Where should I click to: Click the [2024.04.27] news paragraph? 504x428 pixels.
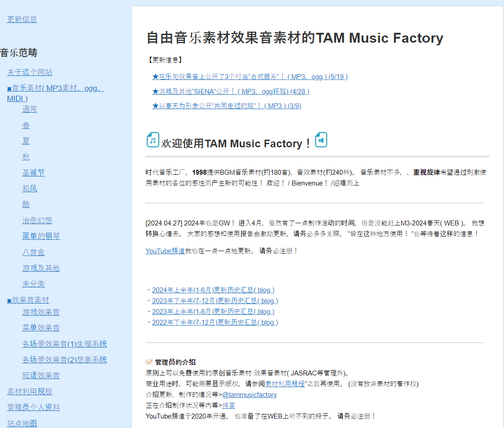[315, 228]
